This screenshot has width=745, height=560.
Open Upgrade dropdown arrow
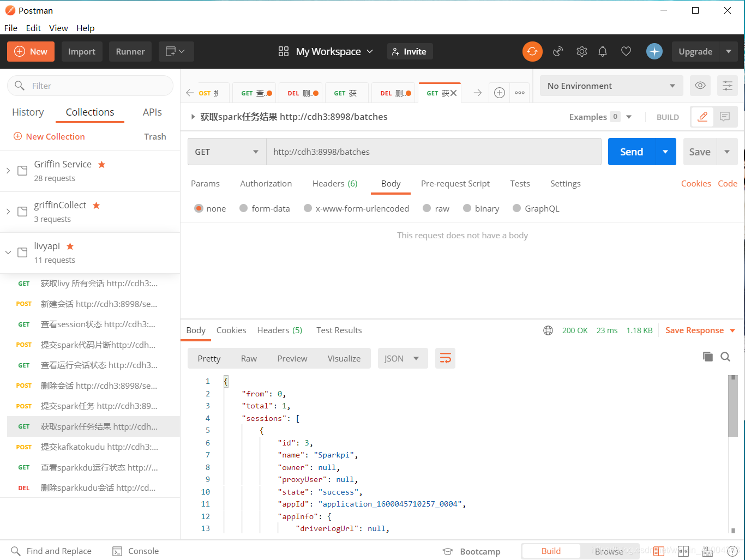[x=729, y=51]
